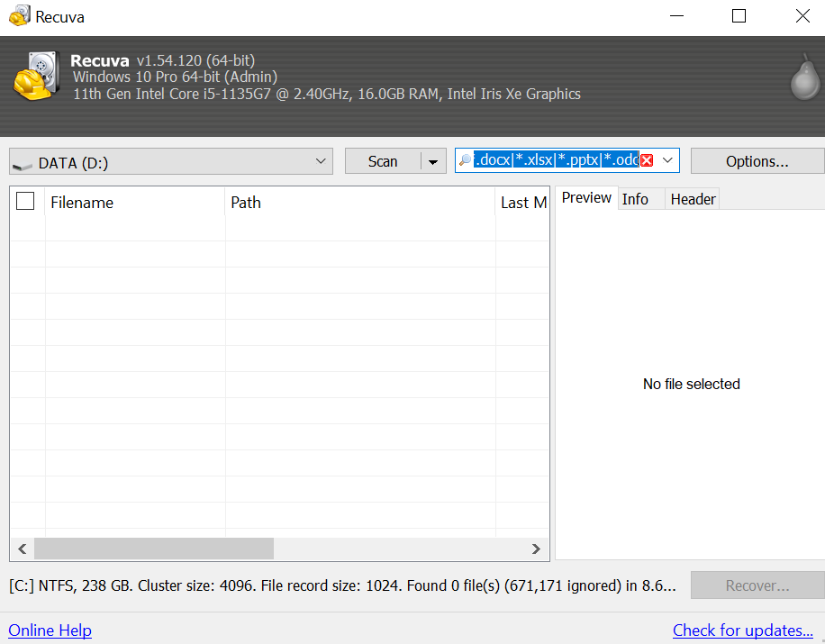Click the scrollbar left arrow
Viewport: 825px width, 644px height.
[23, 549]
